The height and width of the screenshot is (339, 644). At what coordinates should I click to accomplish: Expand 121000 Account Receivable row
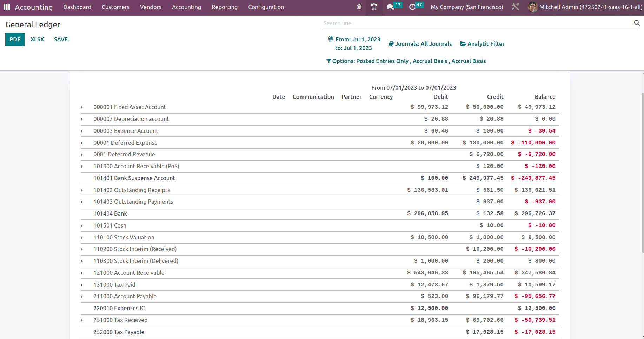click(82, 273)
